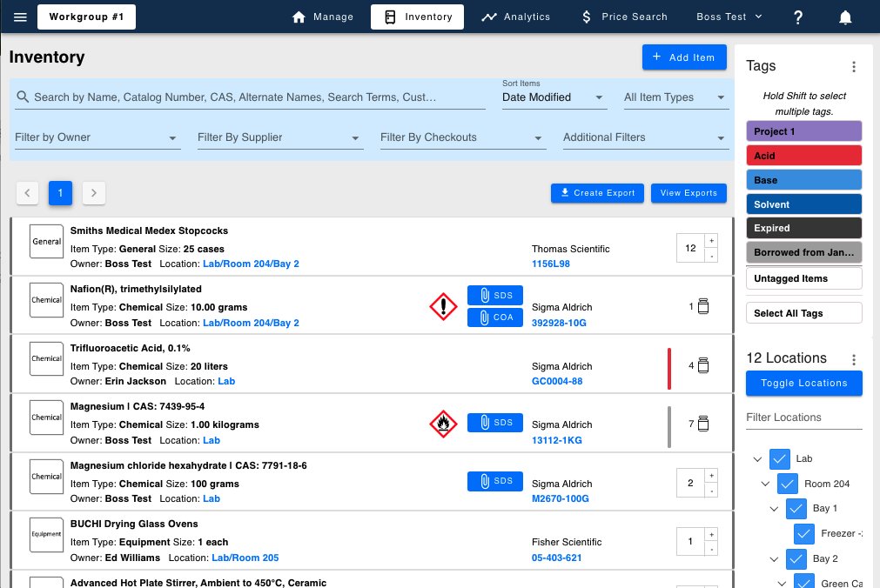
Task: Click the container bottle icon for Nafion
Action: point(703,306)
